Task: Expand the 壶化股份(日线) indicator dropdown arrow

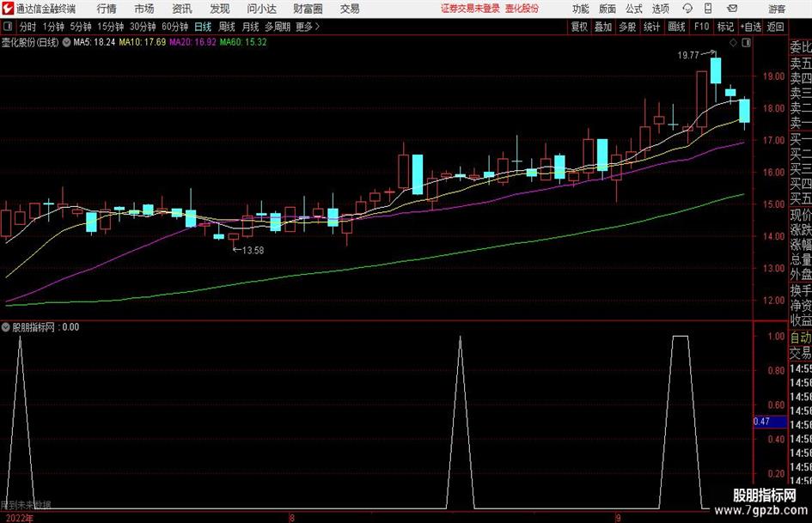Action: click(66, 42)
